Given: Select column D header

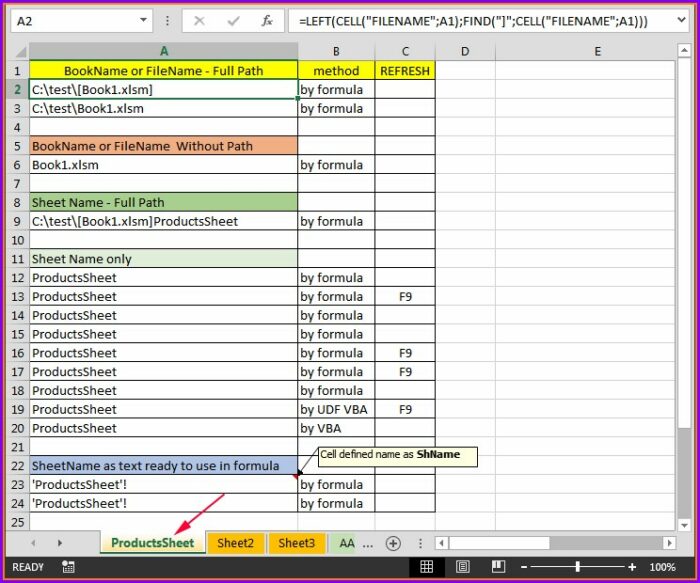Looking at the screenshot, I should point(465,51).
